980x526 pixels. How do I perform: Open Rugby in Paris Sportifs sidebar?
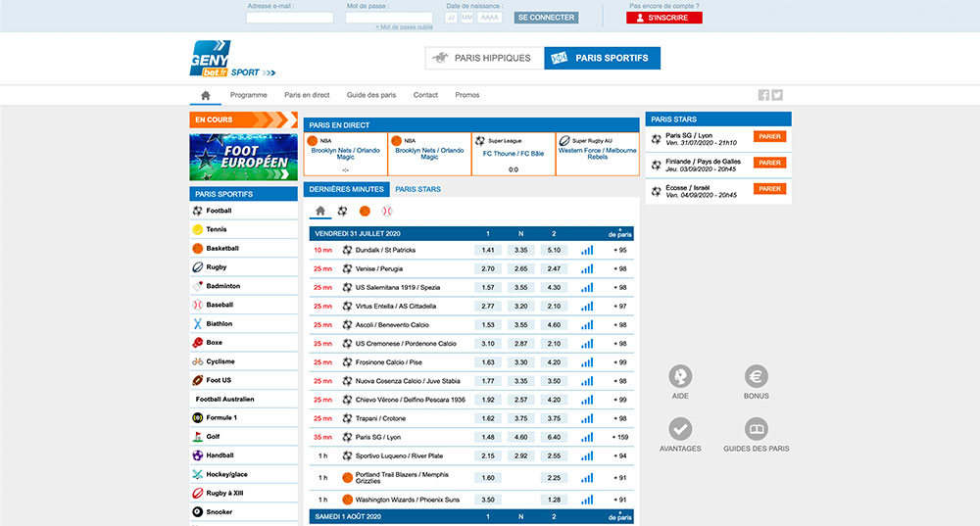pyautogui.click(x=244, y=266)
